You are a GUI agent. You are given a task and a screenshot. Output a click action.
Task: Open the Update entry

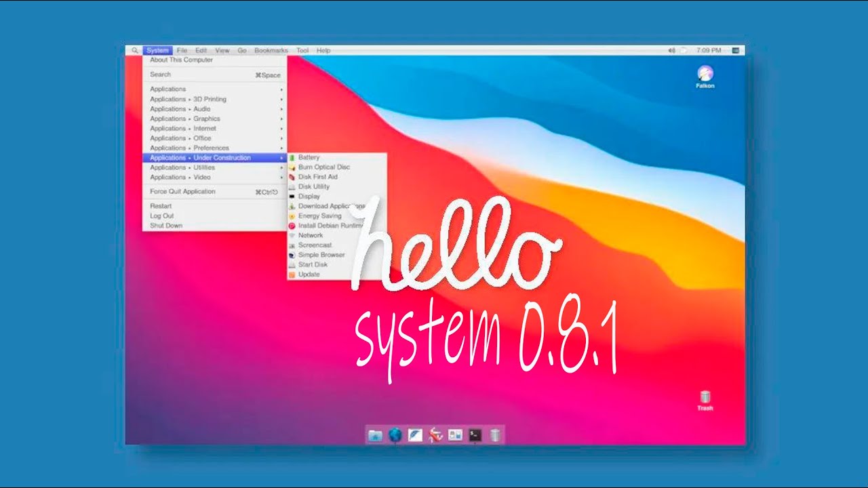click(x=337, y=274)
